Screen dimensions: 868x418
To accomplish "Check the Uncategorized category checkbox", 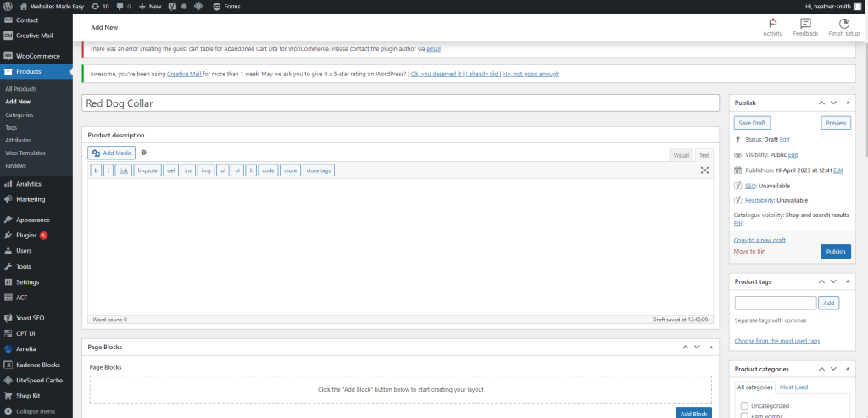I will click(x=743, y=405).
